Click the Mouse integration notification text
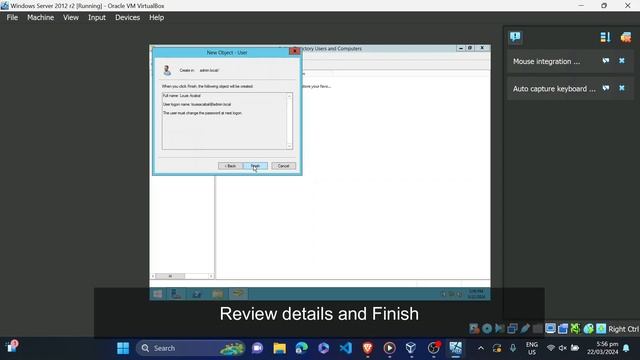The width and height of the screenshot is (640, 360). pyautogui.click(x=546, y=61)
